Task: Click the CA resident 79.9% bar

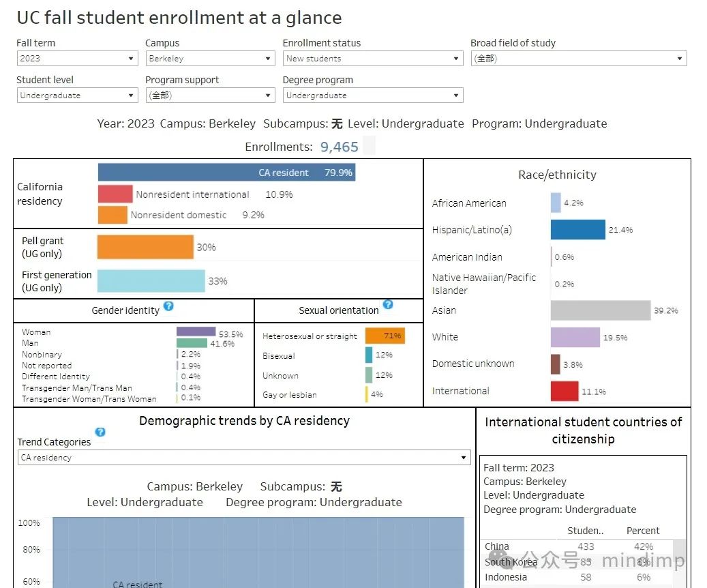Action: 226,173
